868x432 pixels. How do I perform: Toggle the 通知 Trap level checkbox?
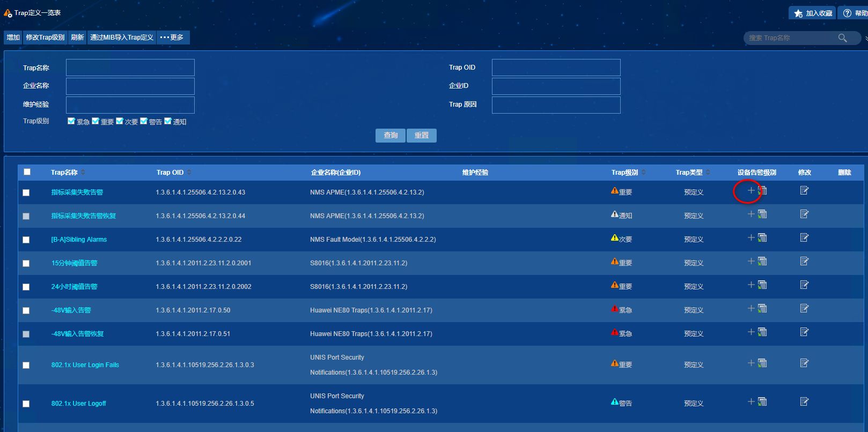click(168, 121)
